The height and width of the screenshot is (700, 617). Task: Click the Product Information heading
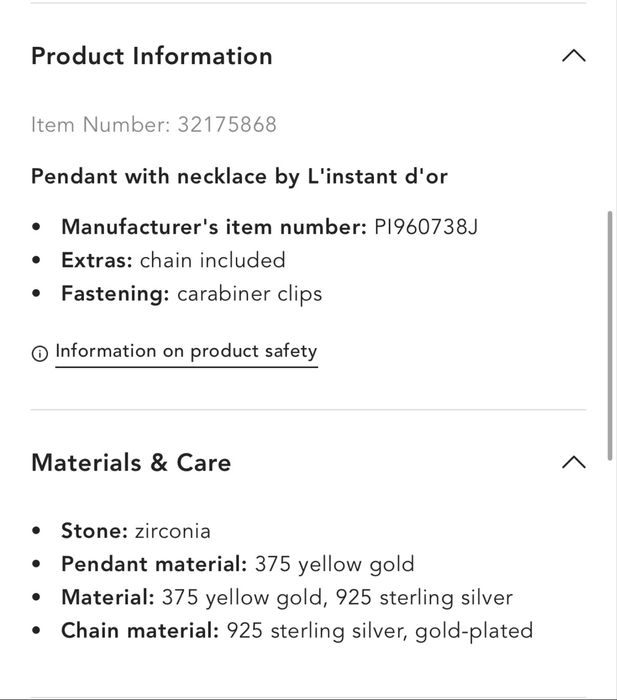152,56
